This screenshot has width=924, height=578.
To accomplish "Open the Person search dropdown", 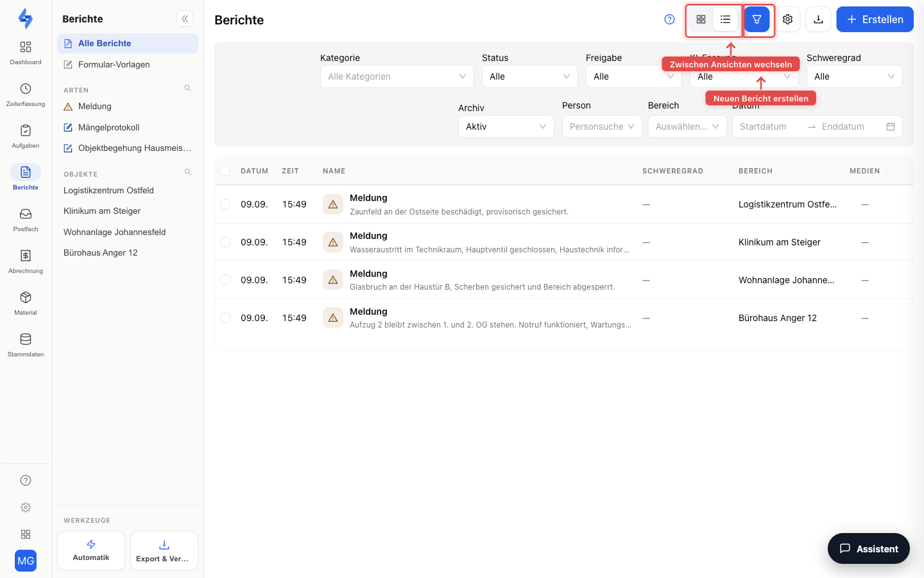I will pyautogui.click(x=602, y=127).
